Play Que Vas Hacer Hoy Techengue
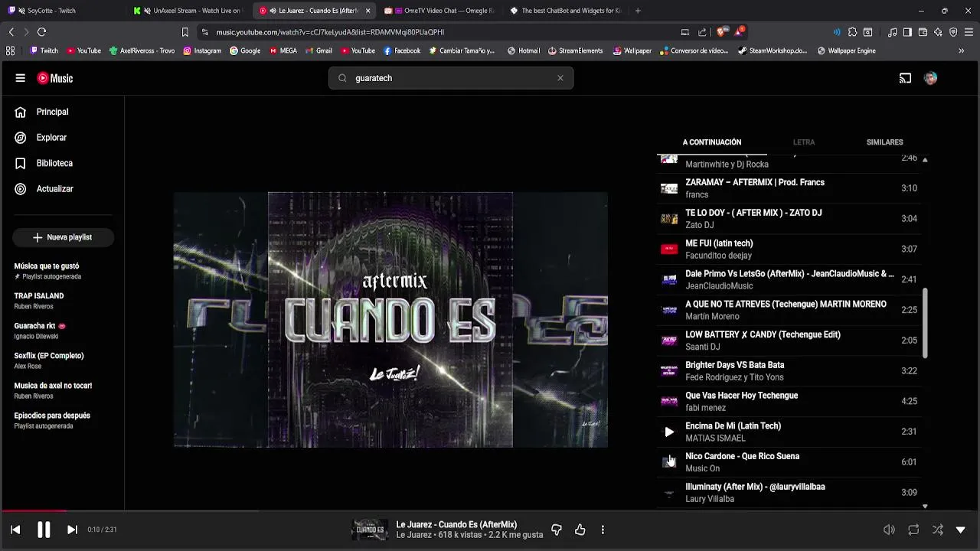The height and width of the screenshot is (551, 980). click(789, 401)
